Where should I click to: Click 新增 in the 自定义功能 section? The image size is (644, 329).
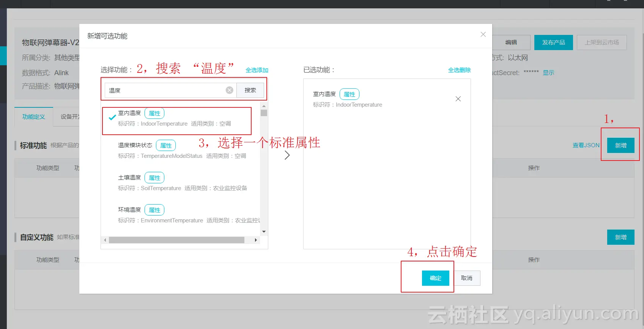tap(621, 237)
